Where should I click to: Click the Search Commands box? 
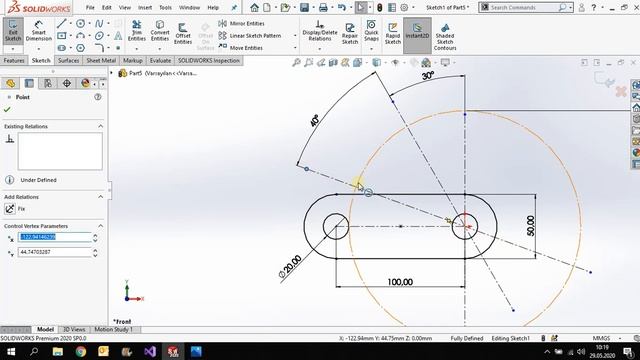[x=525, y=7]
